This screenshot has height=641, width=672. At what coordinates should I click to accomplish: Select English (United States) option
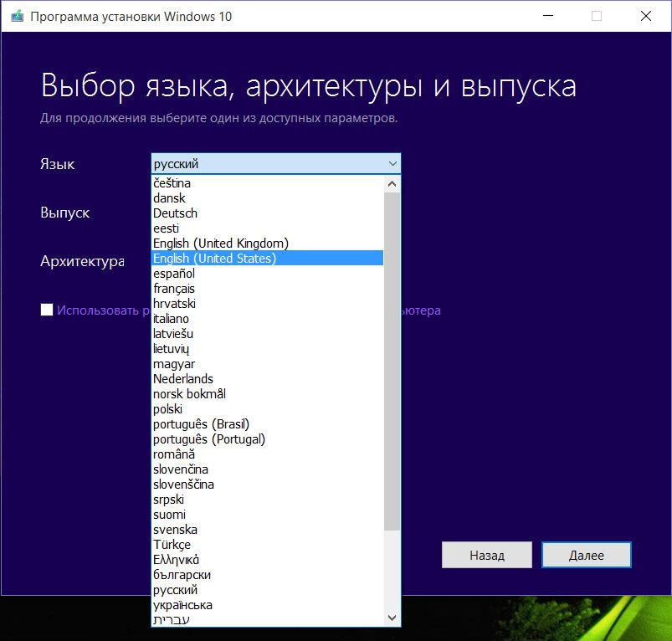click(268, 258)
